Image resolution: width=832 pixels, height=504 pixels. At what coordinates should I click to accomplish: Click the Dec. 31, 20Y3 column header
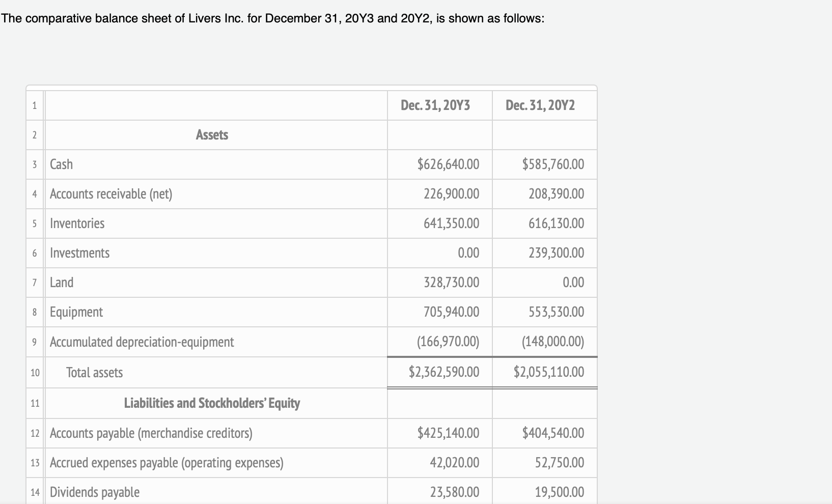435,105
